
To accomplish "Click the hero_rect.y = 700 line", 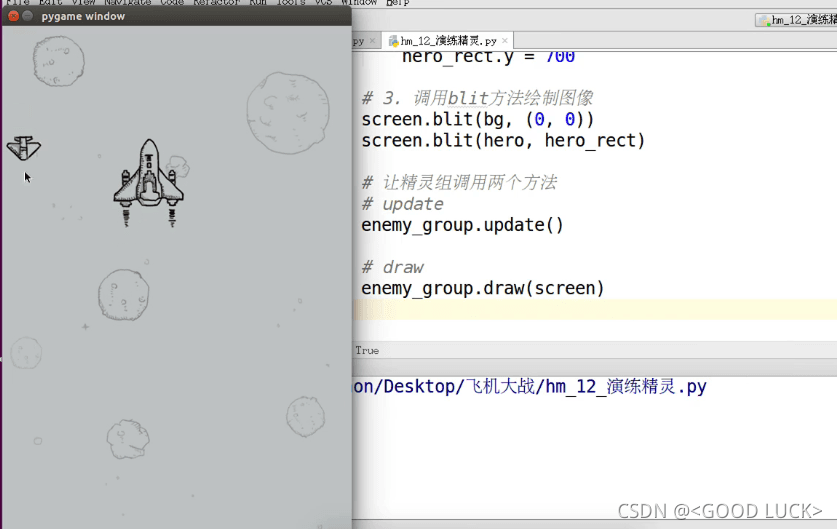I will 488,57.
